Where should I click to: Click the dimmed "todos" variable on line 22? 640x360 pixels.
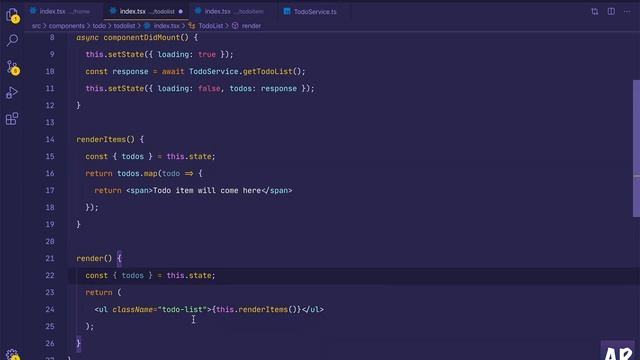133,276
